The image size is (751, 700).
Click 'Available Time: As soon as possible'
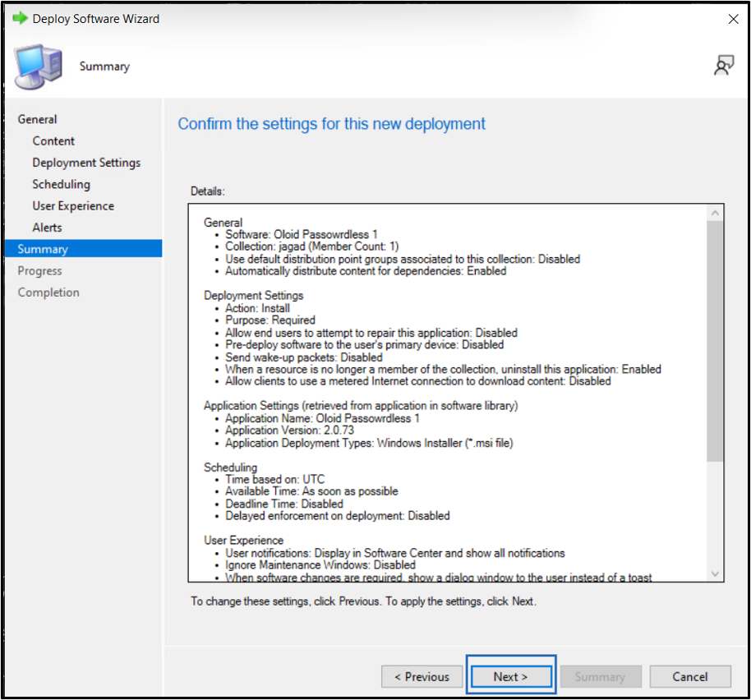pos(311,491)
